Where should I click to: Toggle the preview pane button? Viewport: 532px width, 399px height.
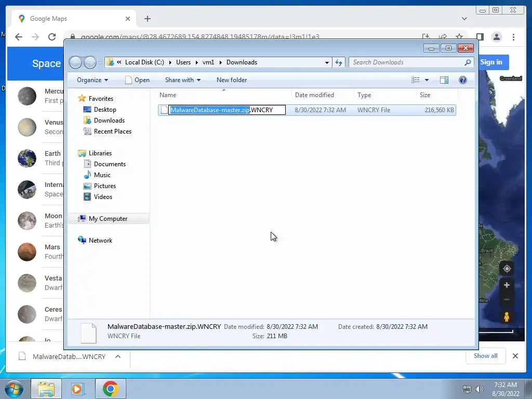pyautogui.click(x=444, y=80)
